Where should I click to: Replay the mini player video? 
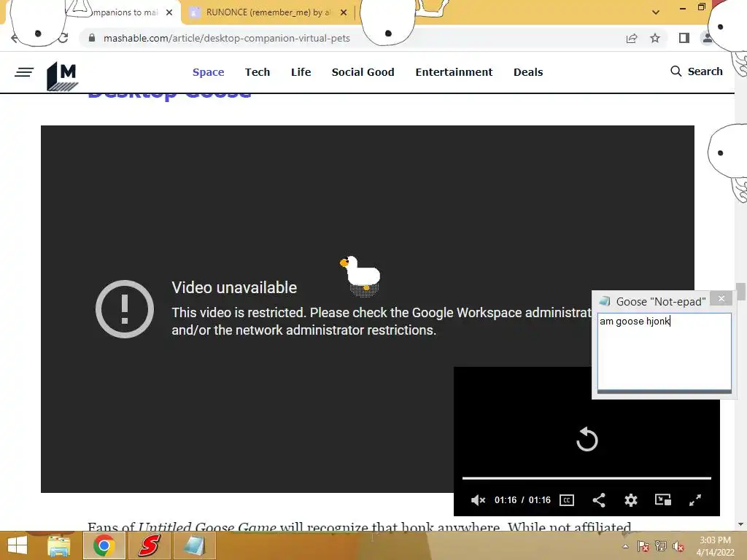click(x=587, y=439)
